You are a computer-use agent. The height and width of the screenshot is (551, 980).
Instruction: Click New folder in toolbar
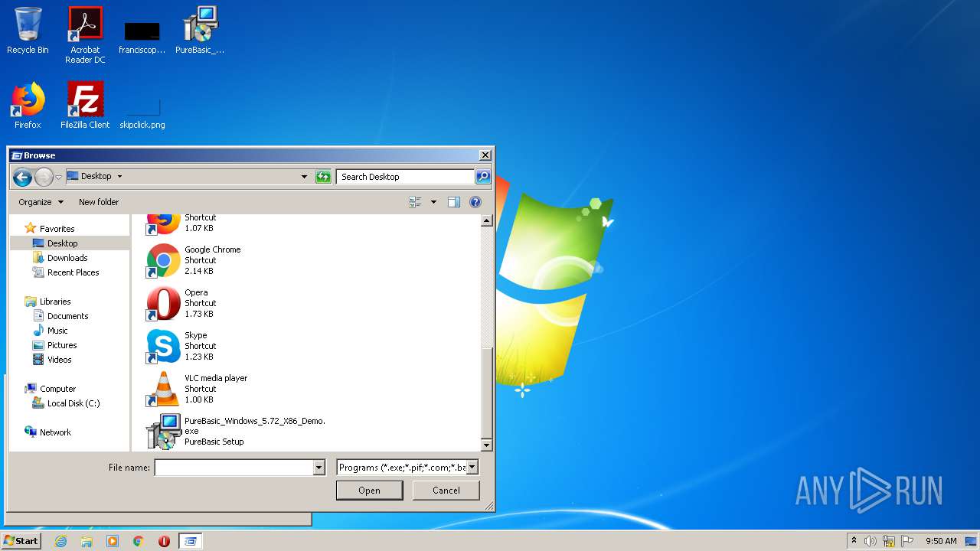(99, 202)
